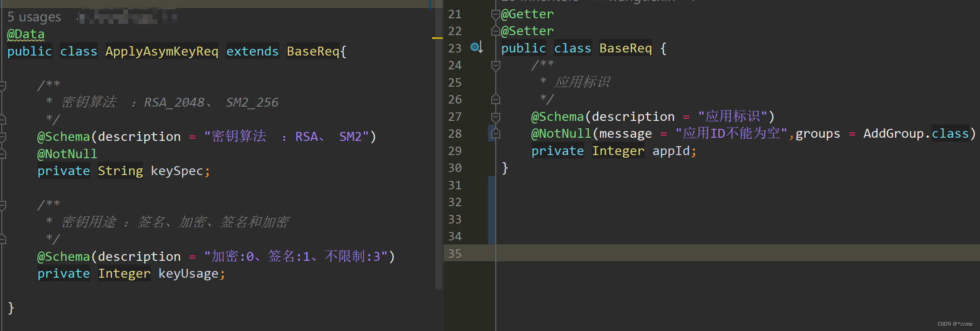
Task: Click the Integer type of keyUsage
Action: (124, 274)
